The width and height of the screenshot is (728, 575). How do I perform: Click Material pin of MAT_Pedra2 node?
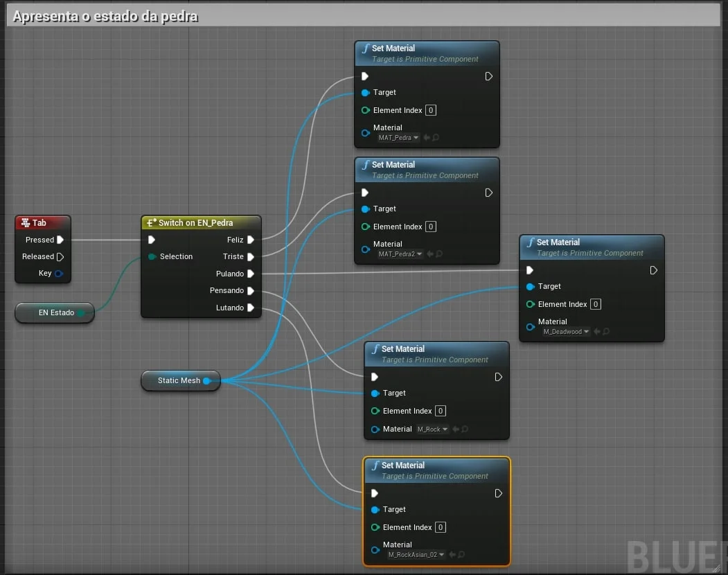(x=366, y=249)
